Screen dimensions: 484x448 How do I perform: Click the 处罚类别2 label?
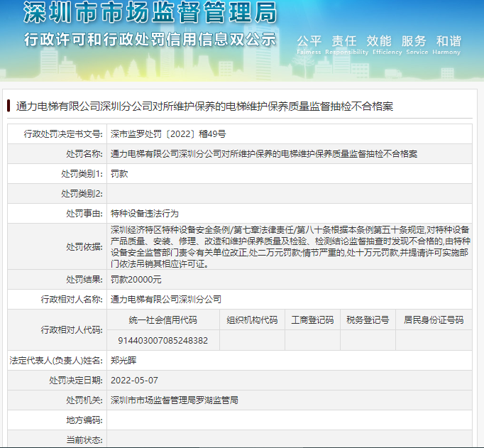[82, 194]
